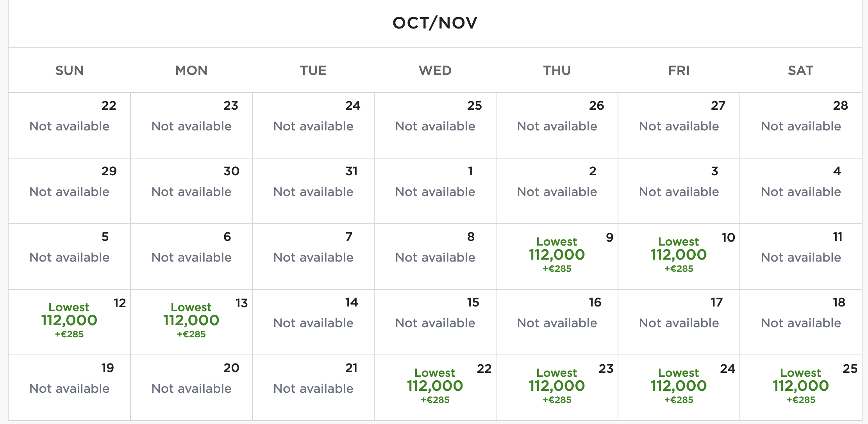Screen dimensions: 868x424
Task: Click the SAT column header
Action: point(800,70)
